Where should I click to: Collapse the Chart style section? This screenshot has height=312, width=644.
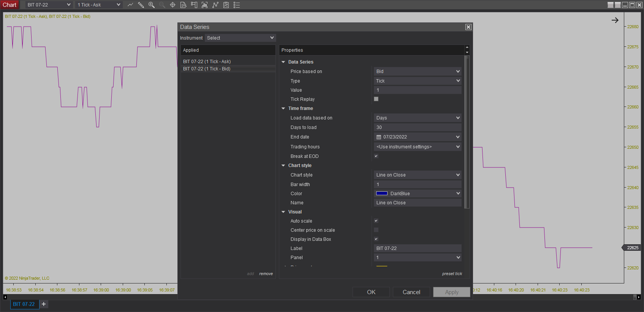pos(283,166)
